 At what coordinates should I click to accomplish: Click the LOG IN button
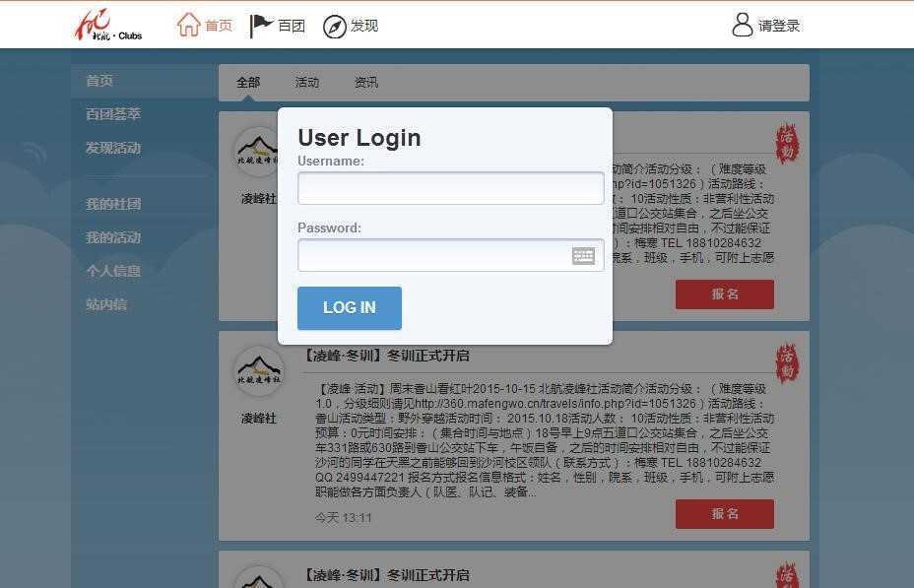point(350,307)
